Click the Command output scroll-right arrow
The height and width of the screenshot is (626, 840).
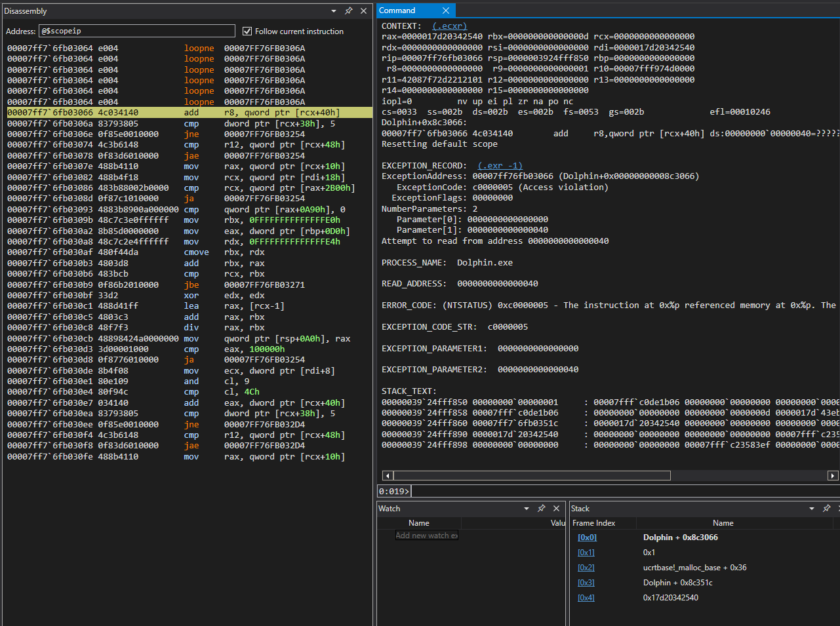[x=833, y=476]
